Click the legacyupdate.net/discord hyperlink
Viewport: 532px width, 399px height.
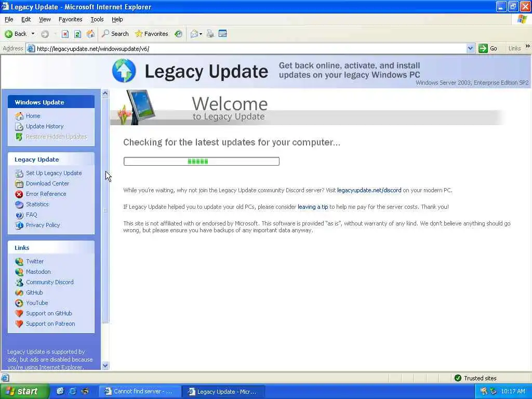[369, 190]
